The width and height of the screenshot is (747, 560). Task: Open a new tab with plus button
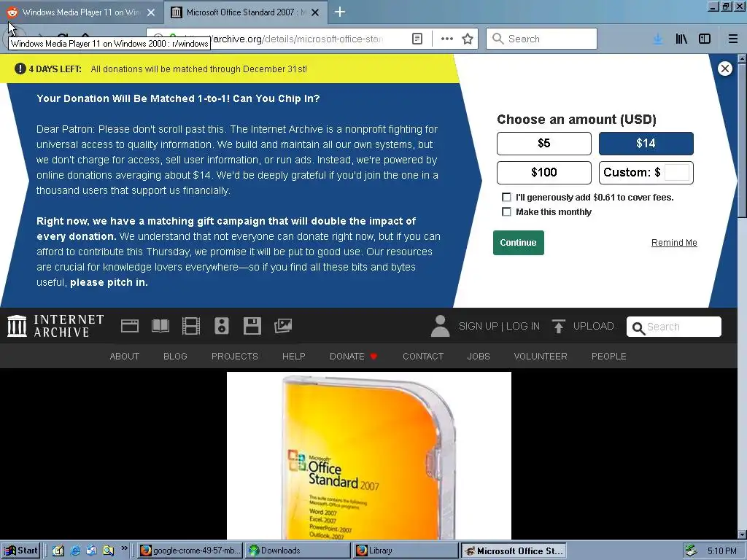340,12
